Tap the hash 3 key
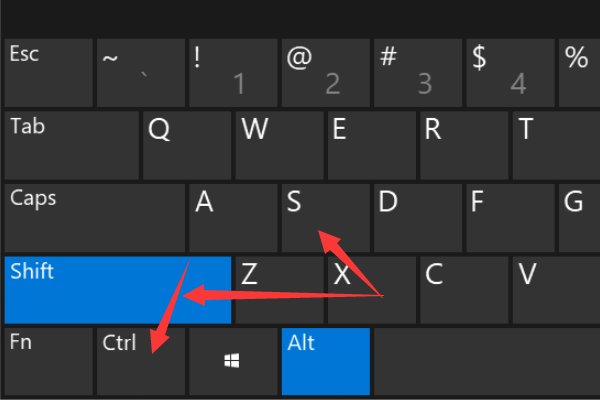The height and width of the screenshot is (400, 600). tap(416, 70)
